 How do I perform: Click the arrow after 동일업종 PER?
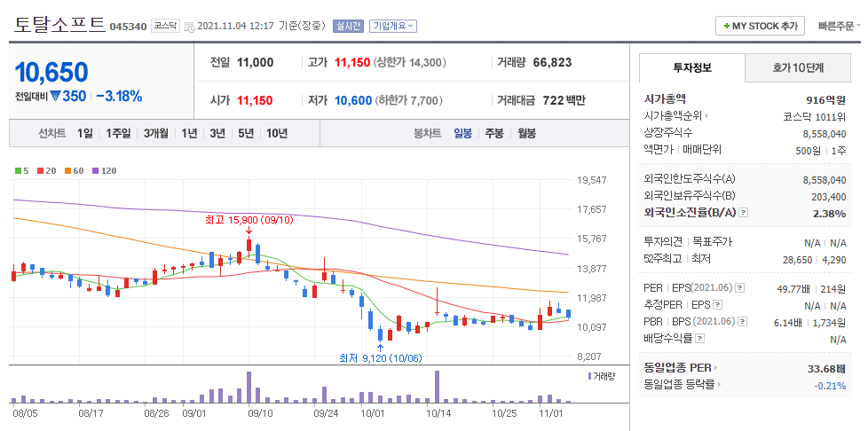[x=715, y=367]
